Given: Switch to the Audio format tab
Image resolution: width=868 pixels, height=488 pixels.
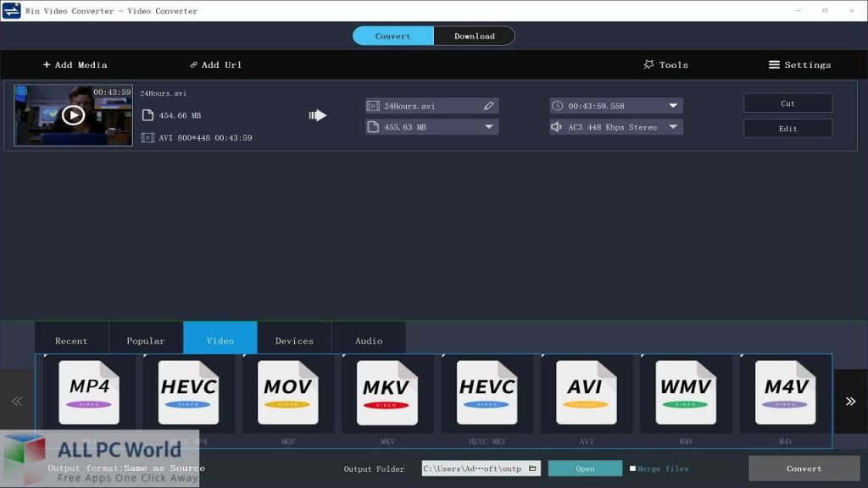Looking at the screenshot, I should [369, 341].
